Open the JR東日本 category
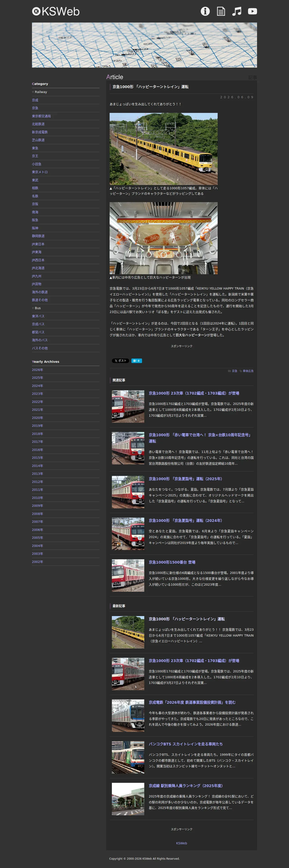 point(38,244)
